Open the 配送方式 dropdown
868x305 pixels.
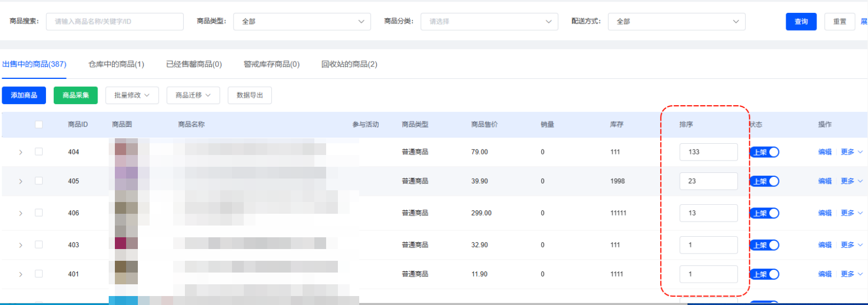[x=676, y=22]
